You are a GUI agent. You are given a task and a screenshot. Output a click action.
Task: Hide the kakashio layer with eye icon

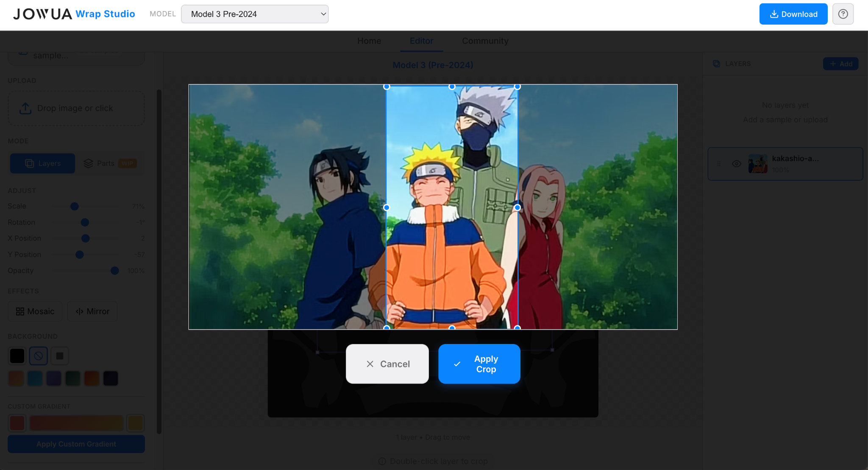(x=737, y=164)
